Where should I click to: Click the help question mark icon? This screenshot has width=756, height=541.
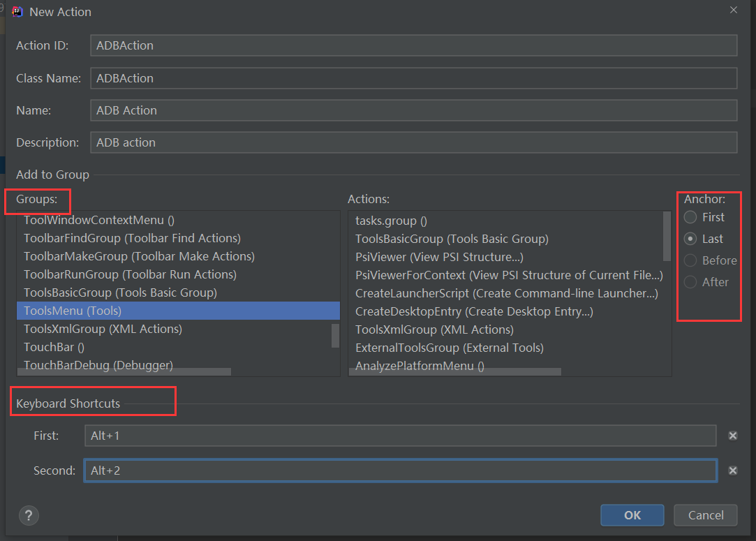coord(28,515)
